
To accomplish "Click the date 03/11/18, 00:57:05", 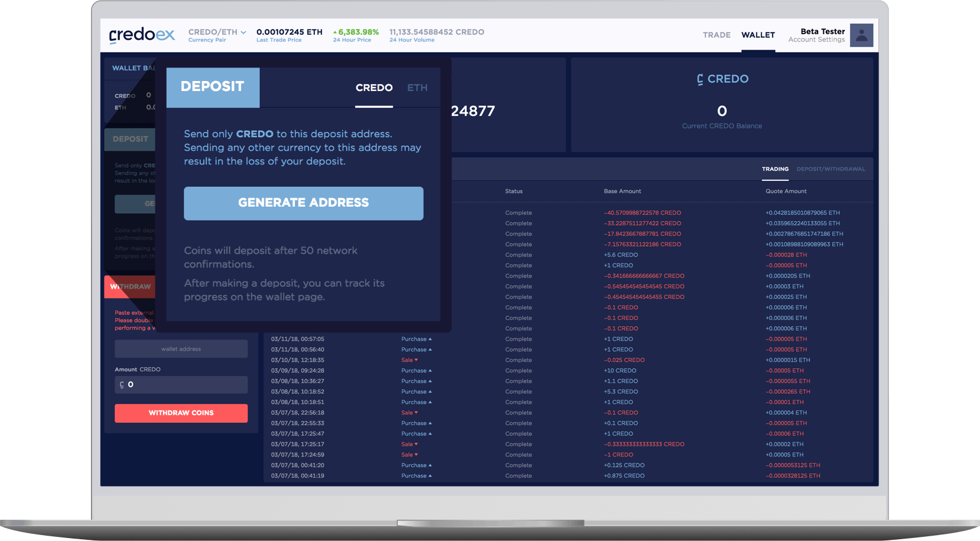I will [x=298, y=339].
